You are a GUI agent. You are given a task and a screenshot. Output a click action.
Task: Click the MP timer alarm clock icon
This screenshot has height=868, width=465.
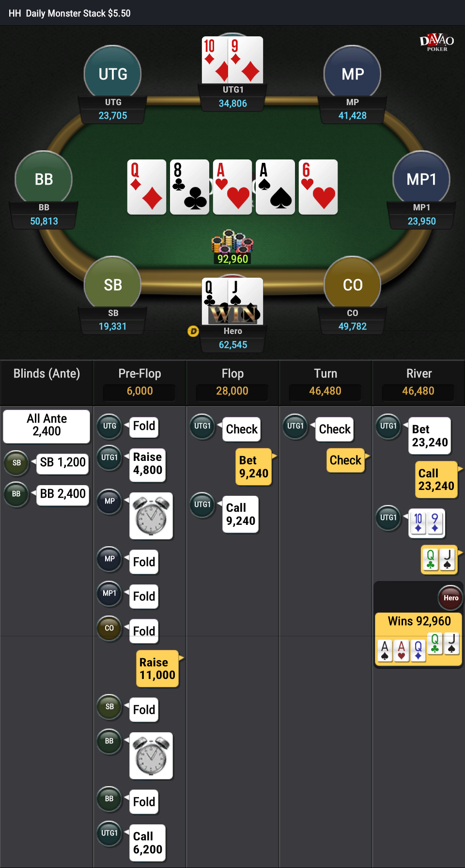click(151, 516)
